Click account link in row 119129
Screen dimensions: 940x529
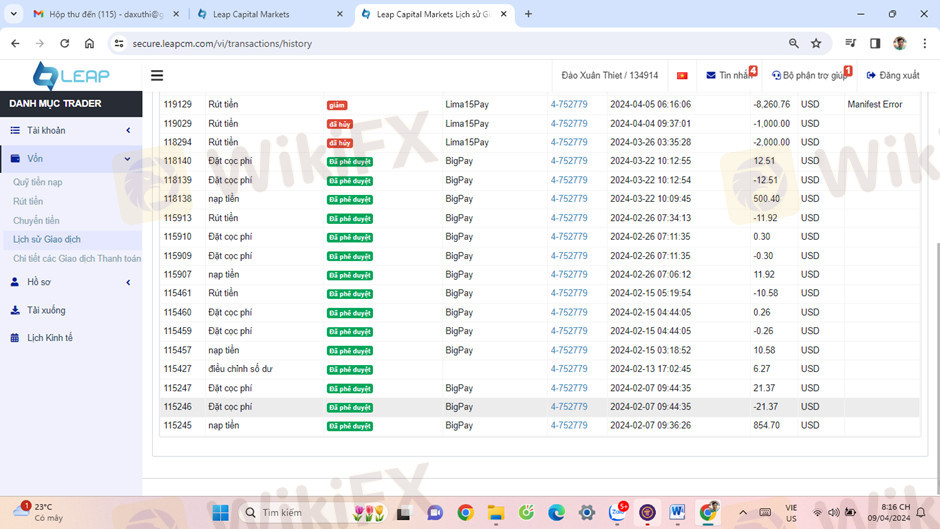[x=569, y=105]
